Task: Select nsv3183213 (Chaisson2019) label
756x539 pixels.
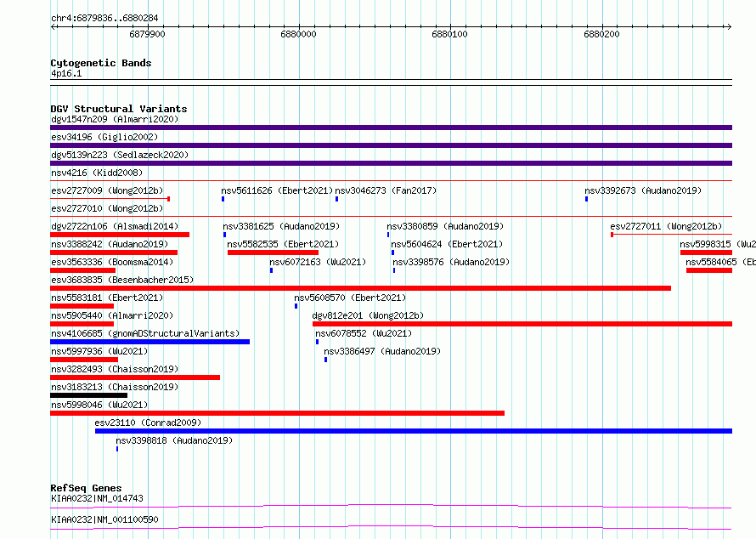Action: [115, 387]
